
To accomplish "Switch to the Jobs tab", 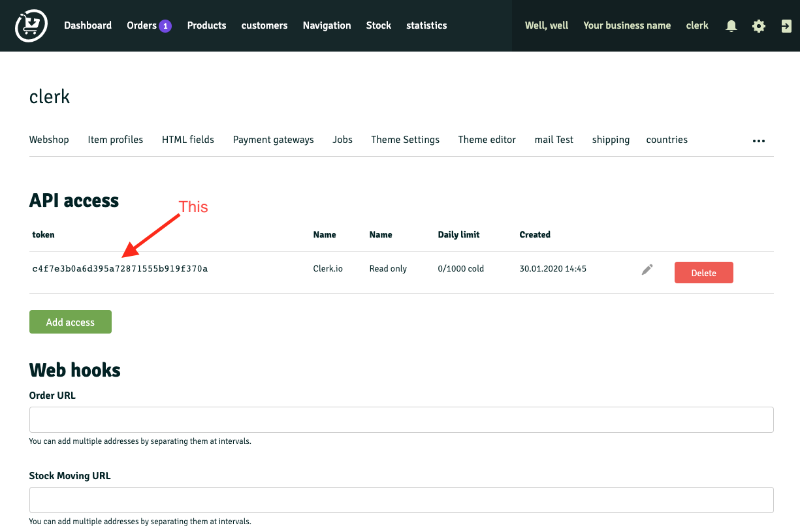I will (342, 139).
